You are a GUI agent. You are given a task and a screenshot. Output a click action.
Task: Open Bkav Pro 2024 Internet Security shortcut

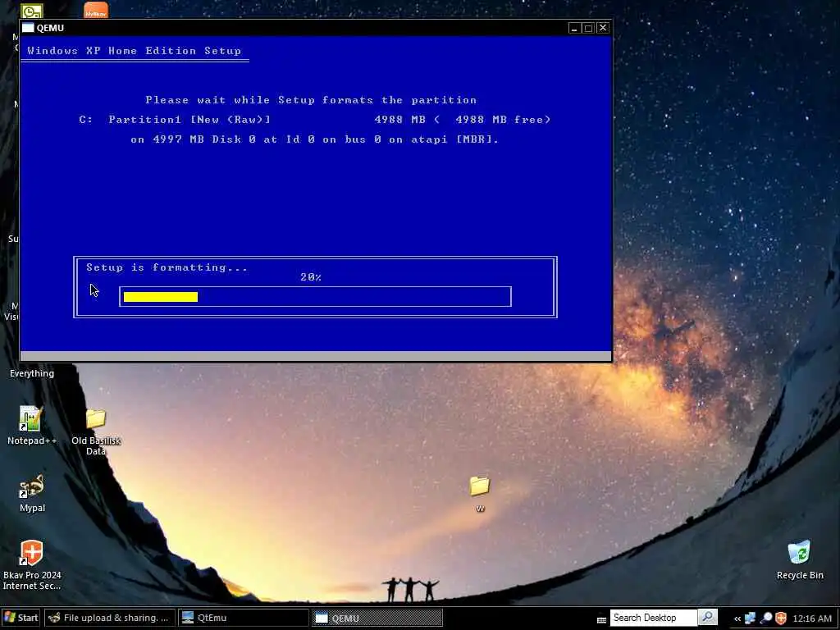pyautogui.click(x=32, y=564)
